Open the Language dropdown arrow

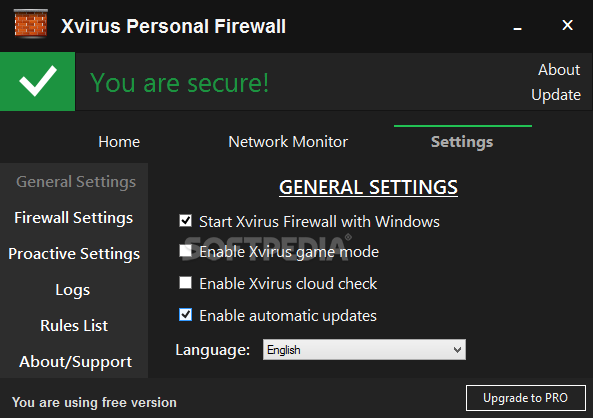coord(457,350)
